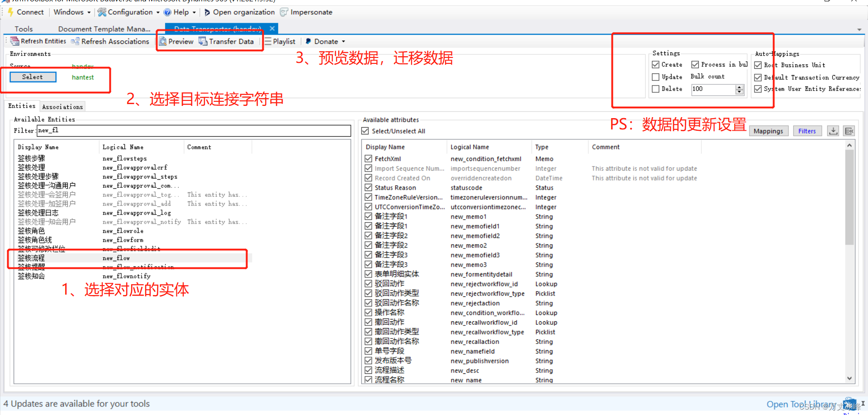Viewport: 868px width, 415px height.
Task: Click the Preview magnifier icon
Action: pyautogui.click(x=163, y=41)
